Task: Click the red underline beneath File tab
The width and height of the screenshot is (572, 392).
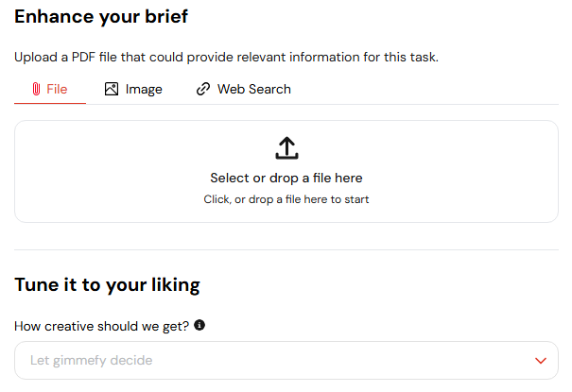Action: coord(50,104)
